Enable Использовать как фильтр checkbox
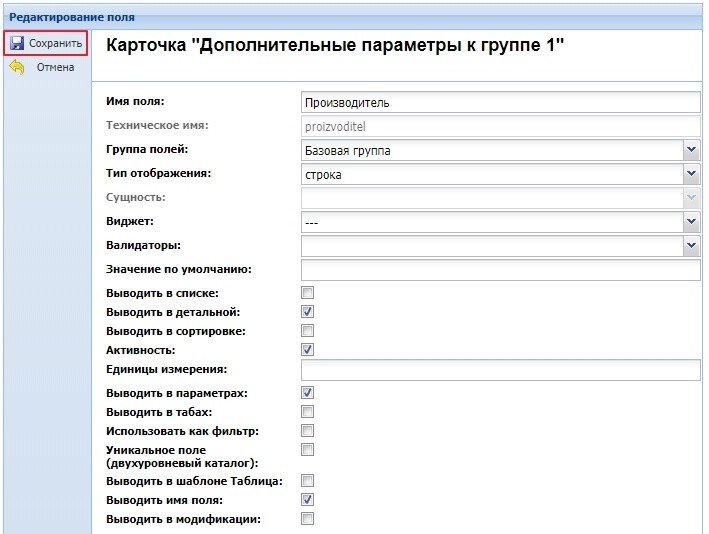The image size is (709, 534). point(308,431)
